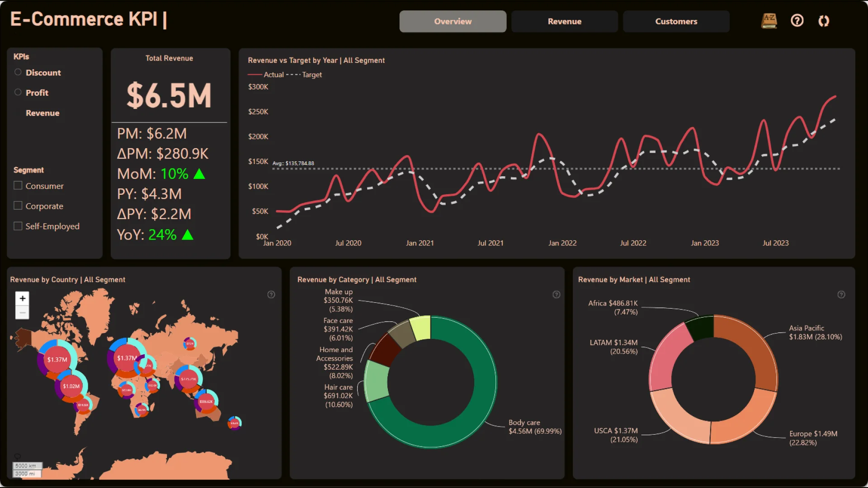Check the Consumer segment checkbox
868x488 pixels.
[18, 185]
